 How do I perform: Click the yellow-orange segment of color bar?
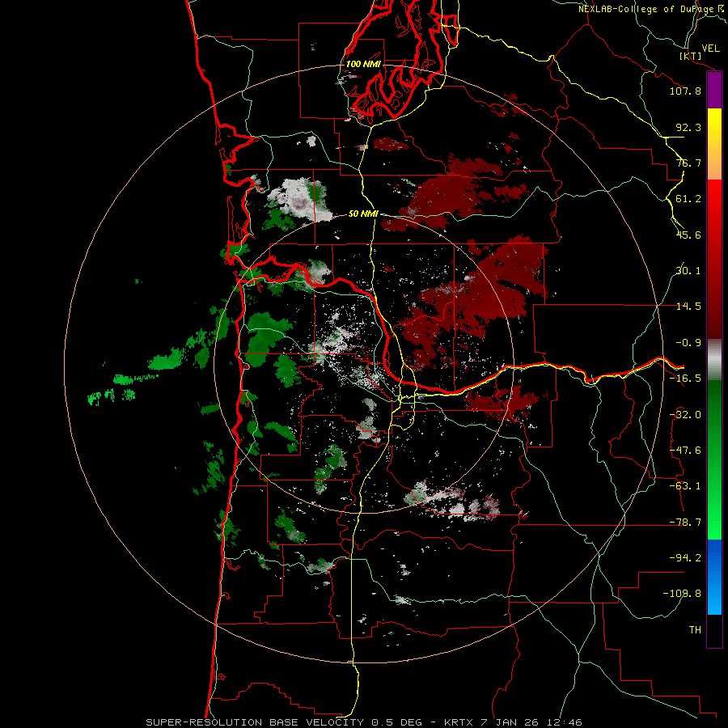714,144
